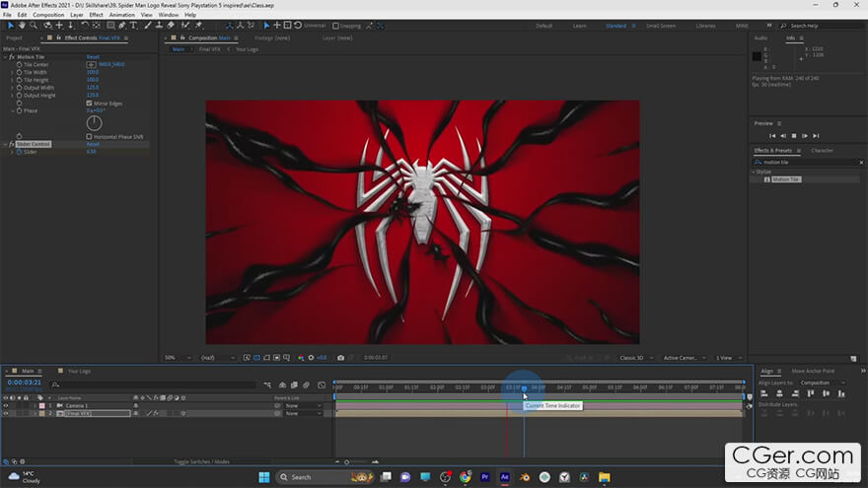Open the magnification 50% dropdown
Image resolution: width=868 pixels, height=488 pixels.
pyautogui.click(x=178, y=358)
